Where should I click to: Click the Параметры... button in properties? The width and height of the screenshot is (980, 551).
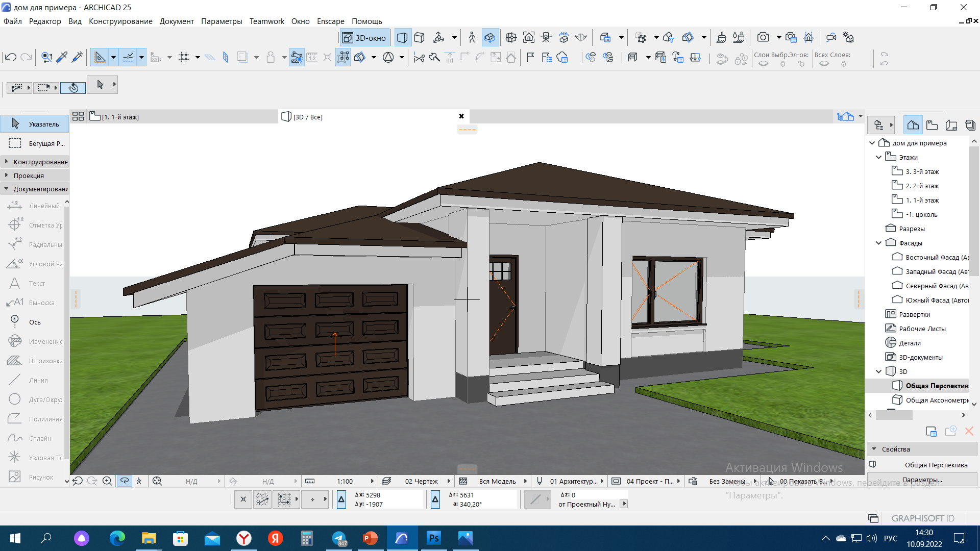[922, 480]
